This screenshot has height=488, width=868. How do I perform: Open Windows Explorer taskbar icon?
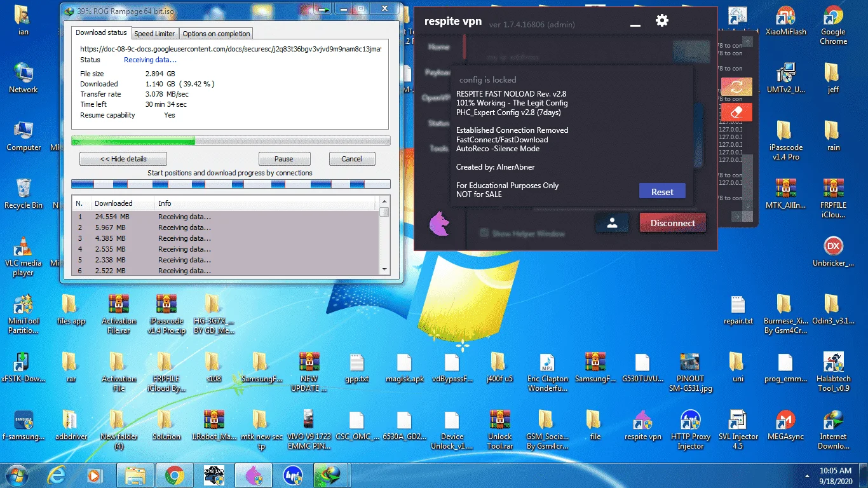pos(135,475)
